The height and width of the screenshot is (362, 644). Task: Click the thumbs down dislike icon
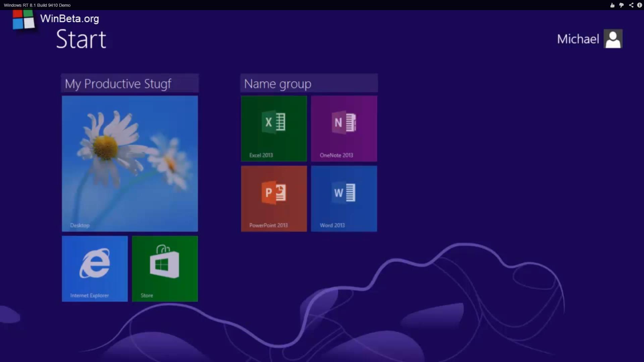(621, 5)
